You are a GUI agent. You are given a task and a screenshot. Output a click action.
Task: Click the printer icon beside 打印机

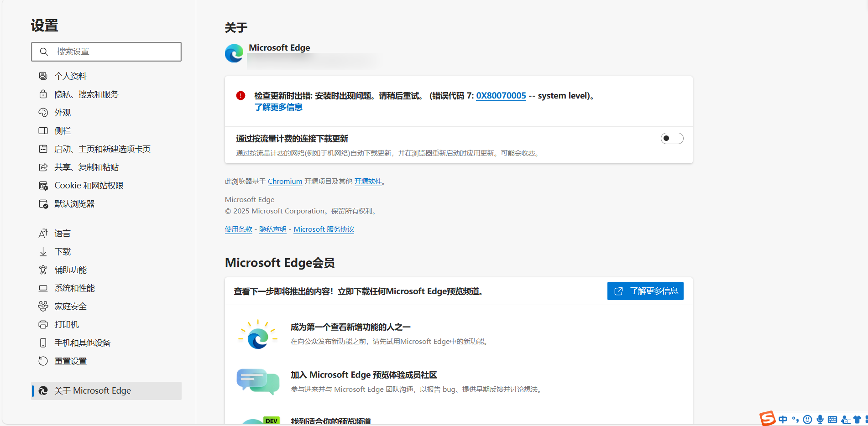coord(43,325)
